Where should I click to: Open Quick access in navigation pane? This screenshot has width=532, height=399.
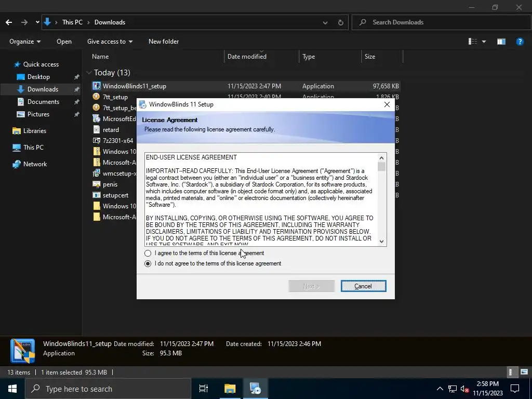[x=41, y=64]
